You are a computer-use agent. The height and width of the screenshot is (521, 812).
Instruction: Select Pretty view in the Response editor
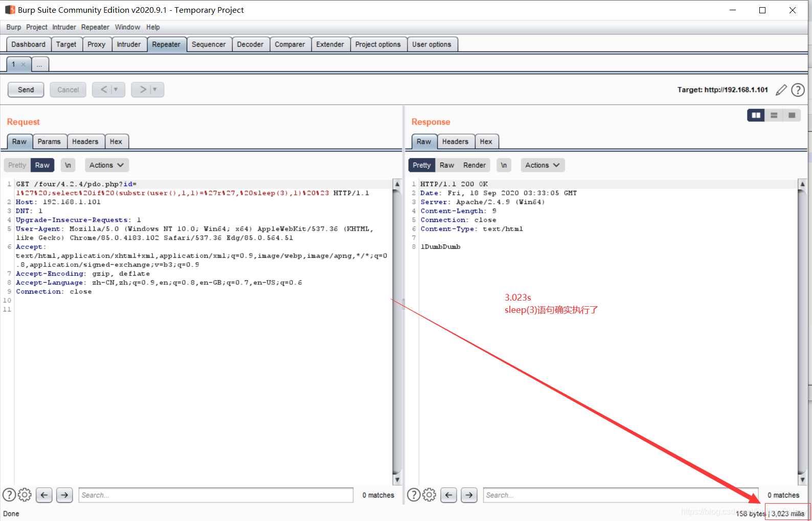point(422,165)
